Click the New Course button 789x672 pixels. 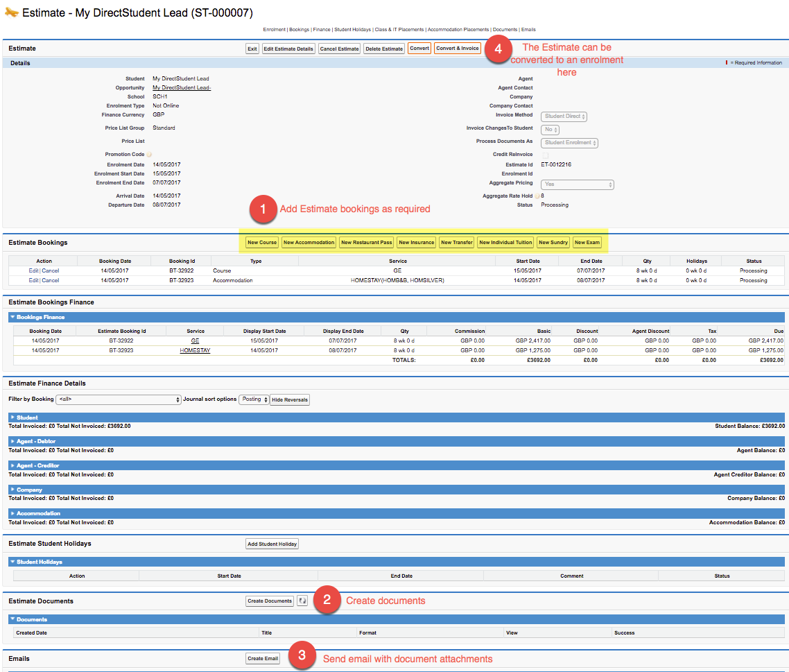pos(262,242)
